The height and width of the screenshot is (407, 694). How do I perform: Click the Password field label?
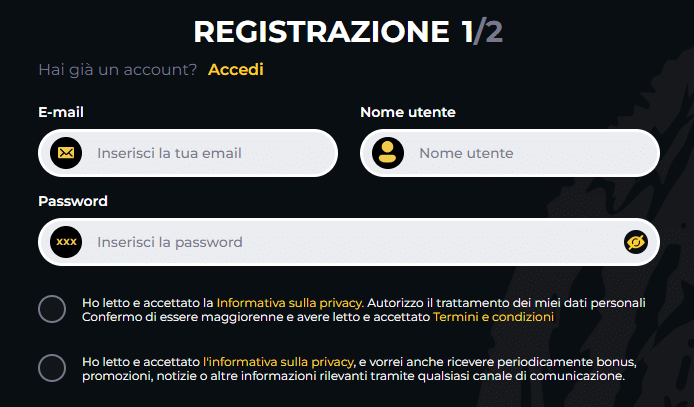[73, 201]
